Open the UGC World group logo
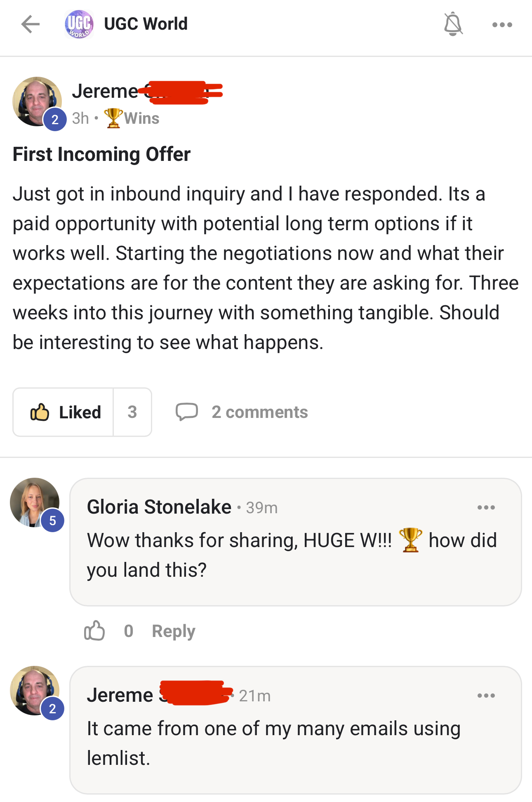This screenshot has height=802, width=532. 79,24
